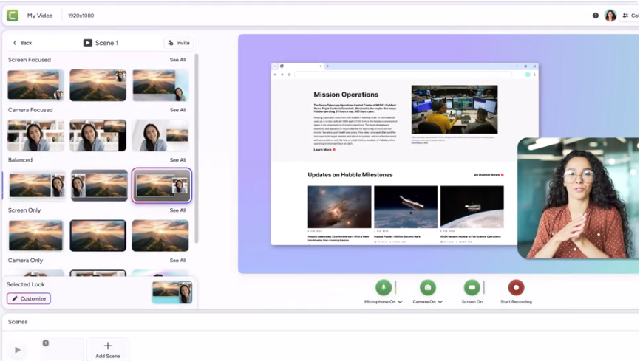Select the highlighted third Balanced layout

pos(162,185)
